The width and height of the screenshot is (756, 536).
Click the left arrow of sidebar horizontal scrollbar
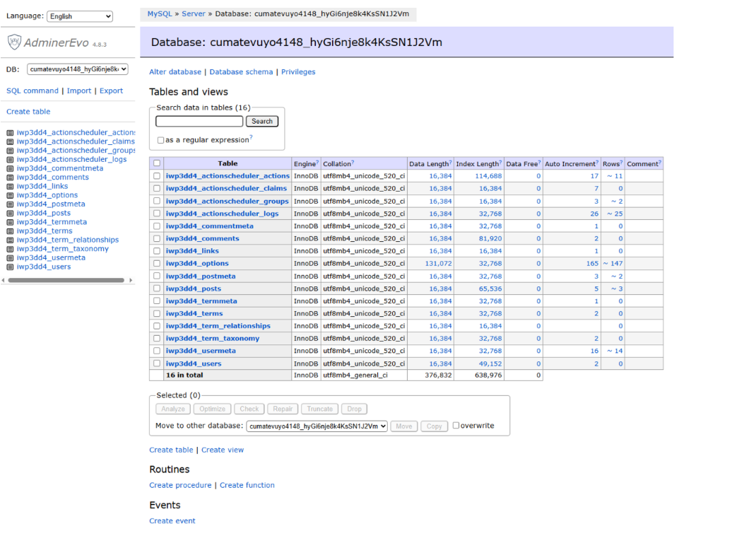pos(4,280)
